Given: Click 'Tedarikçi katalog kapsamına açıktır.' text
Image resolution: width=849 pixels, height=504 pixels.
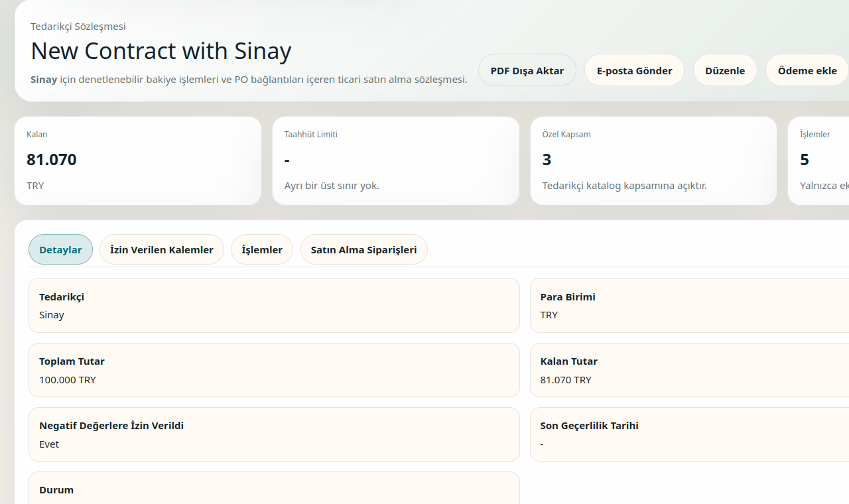Looking at the screenshot, I should tap(625, 186).
